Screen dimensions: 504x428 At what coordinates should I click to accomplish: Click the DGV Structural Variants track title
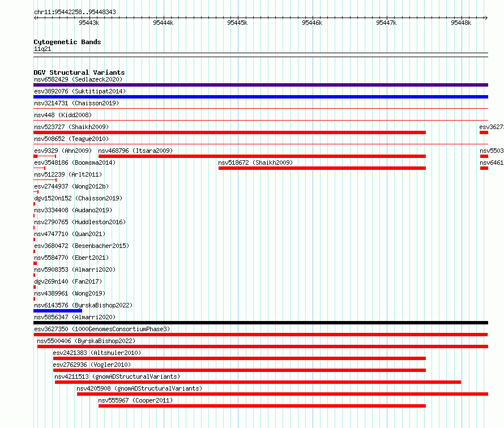[79, 72]
